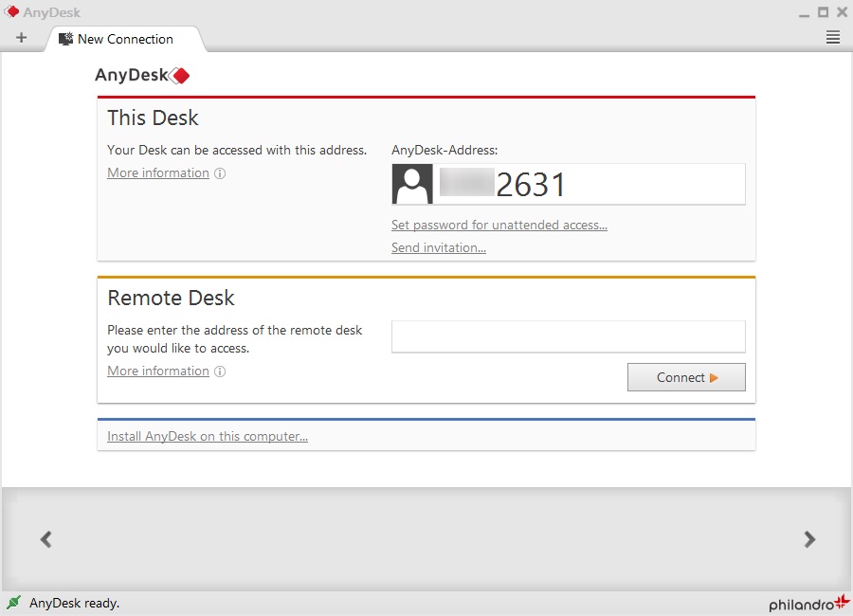
Task: Click the info icon in the Remote Desk section
Action: (x=220, y=371)
